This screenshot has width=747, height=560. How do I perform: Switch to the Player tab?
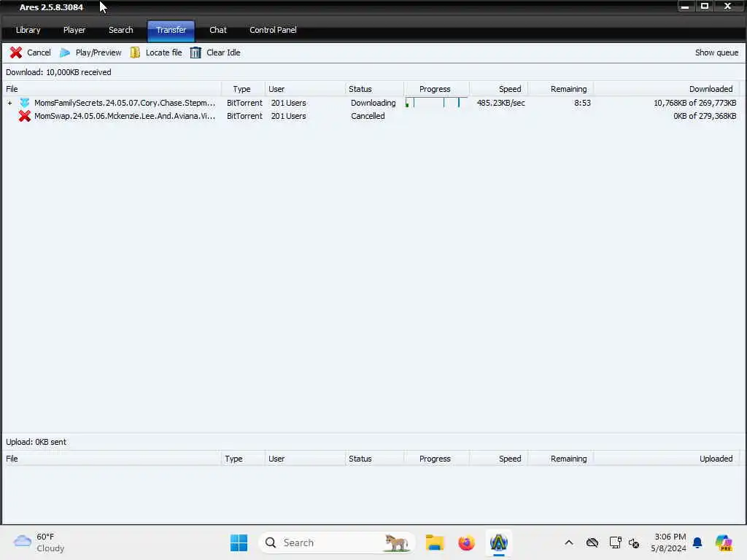coord(74,30)
